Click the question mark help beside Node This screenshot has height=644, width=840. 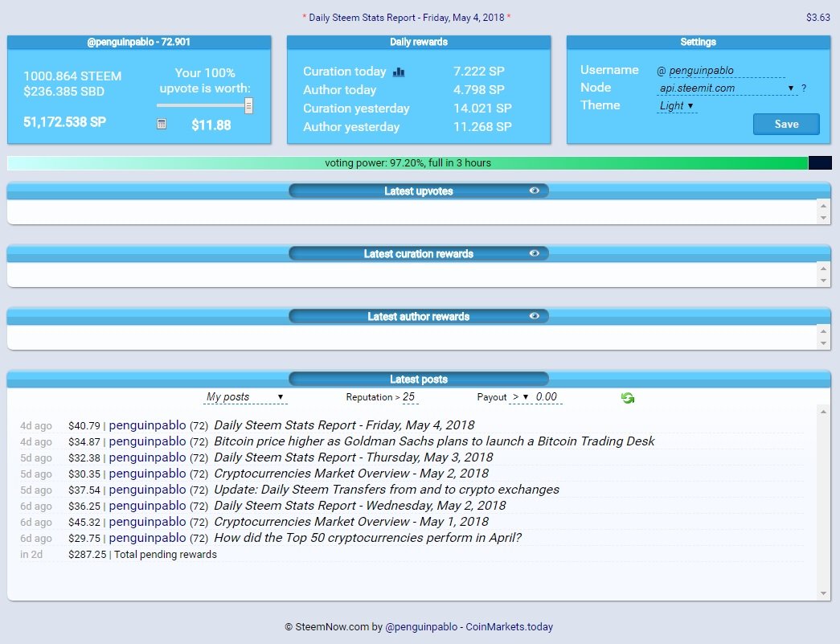804,88
